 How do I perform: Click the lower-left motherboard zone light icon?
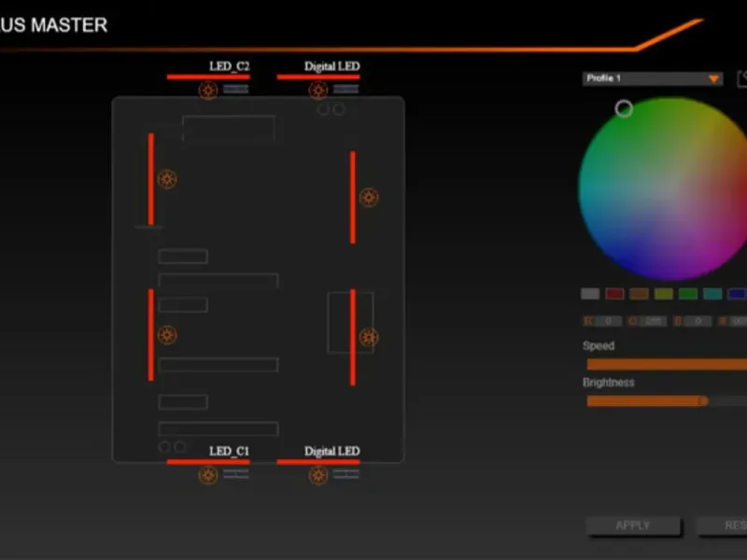pyautogui.click(x=167, y=335)
